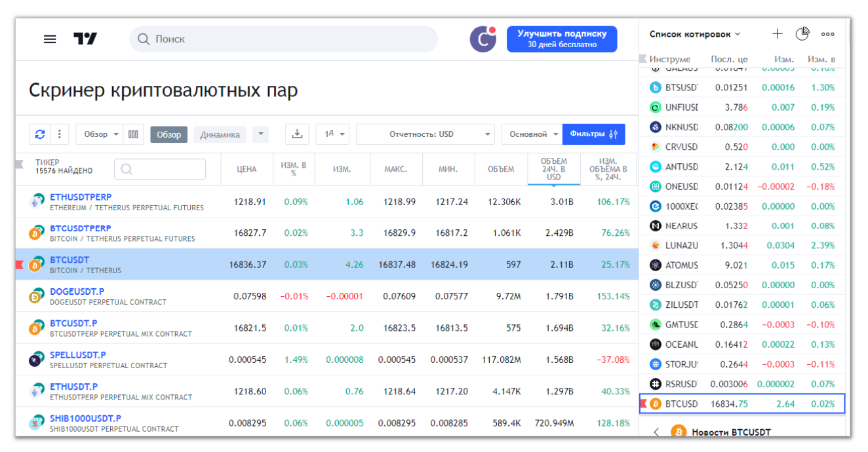868x452 pixels.
Task: Add symbol with the plus icon
Action: click(778, 34)
